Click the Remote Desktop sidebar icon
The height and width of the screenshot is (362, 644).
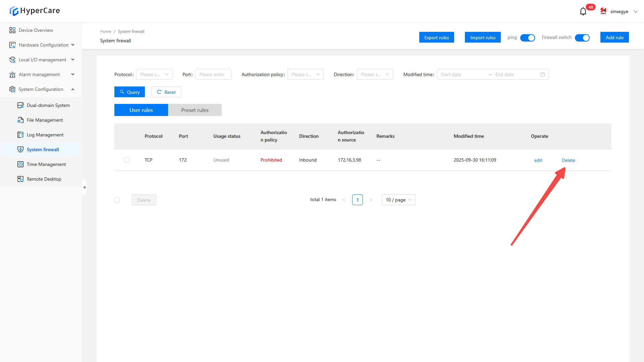click(x=20, y=179)
